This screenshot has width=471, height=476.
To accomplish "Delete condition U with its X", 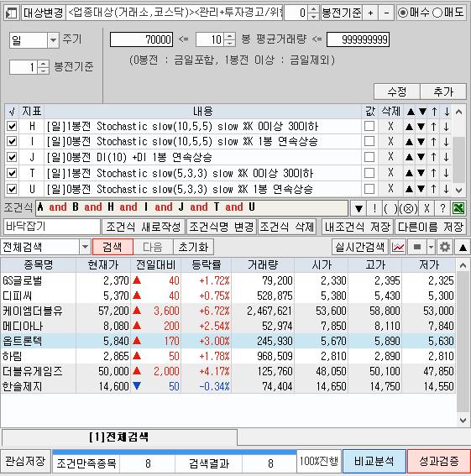I will click(x=390, y=189).
